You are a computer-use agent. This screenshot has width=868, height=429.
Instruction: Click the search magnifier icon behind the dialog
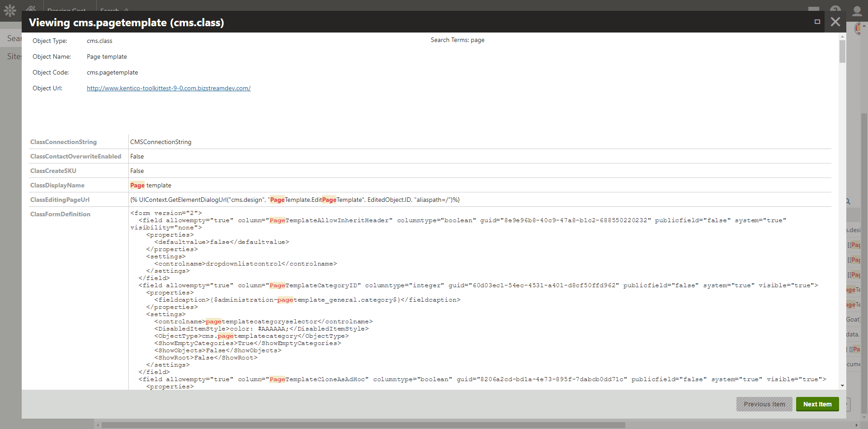click(x=848, y=201)
